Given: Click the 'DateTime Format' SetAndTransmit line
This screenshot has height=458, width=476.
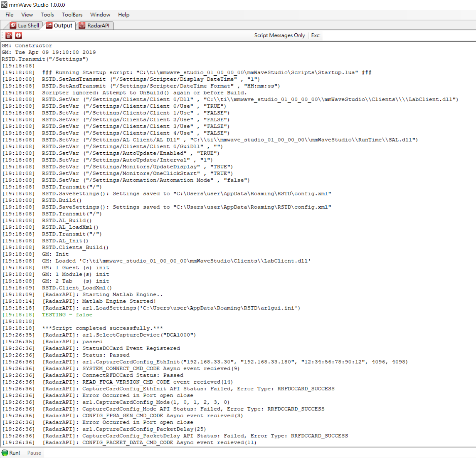Looking at the screenshot, I should [x=141, y=86].
